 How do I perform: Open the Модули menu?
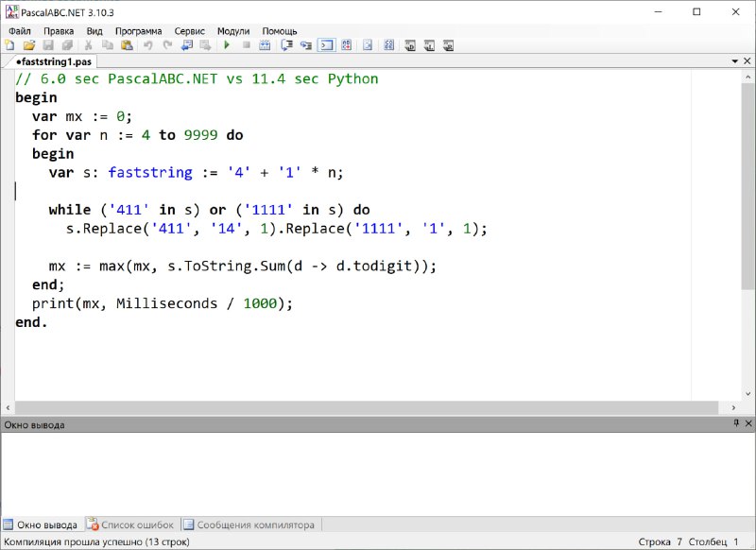(x=233, y=31)
